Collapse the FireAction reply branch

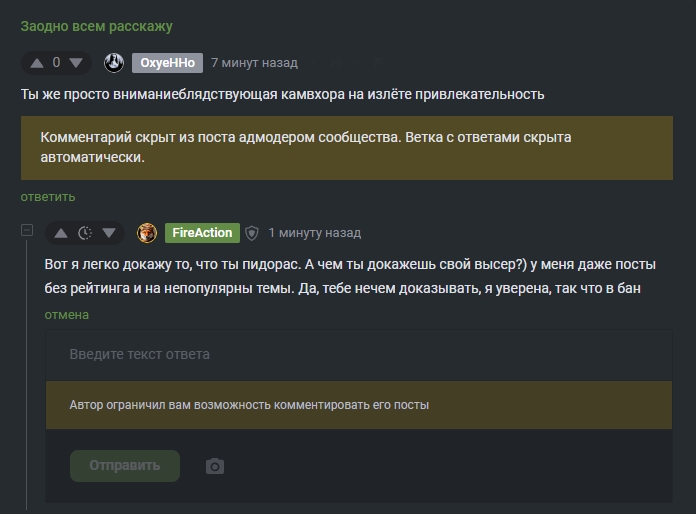coord(27,231)
